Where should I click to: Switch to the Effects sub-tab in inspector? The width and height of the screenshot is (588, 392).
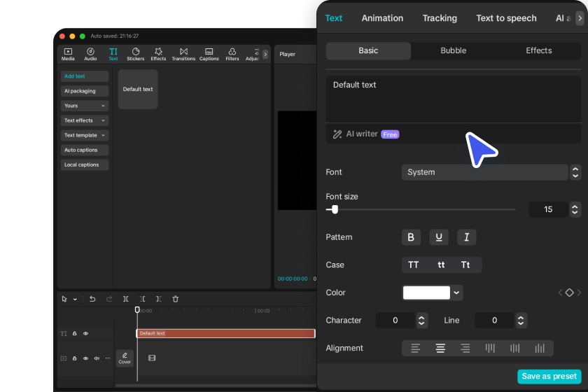point(538,50)
